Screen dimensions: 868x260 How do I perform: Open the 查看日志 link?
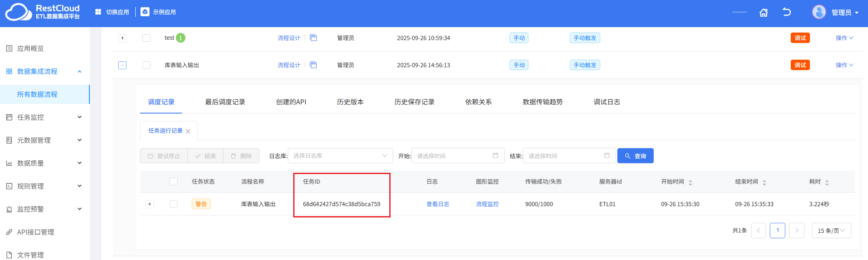[437, 204]
